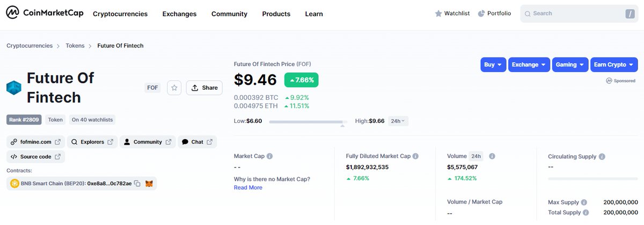Viewport: 644px width, 225px height.
Task: Click Fully Diluted Market Cap info icon
Action: pos(415,156)
